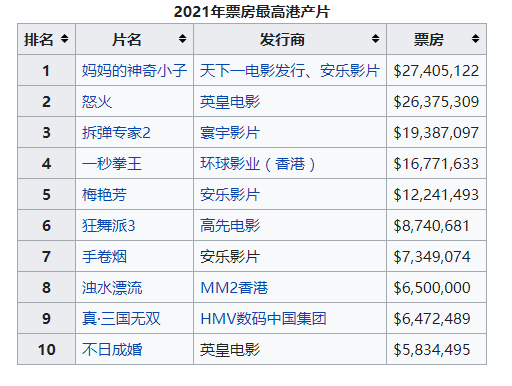Open the 不日成婚 film link
Screen dimensions: 512x386
pyautogui.click(x=112, y=350)
